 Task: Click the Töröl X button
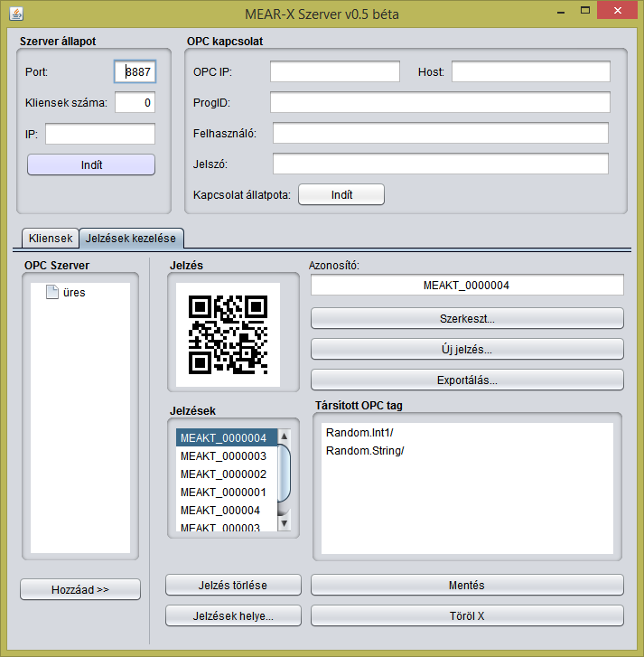pos(467,616)
